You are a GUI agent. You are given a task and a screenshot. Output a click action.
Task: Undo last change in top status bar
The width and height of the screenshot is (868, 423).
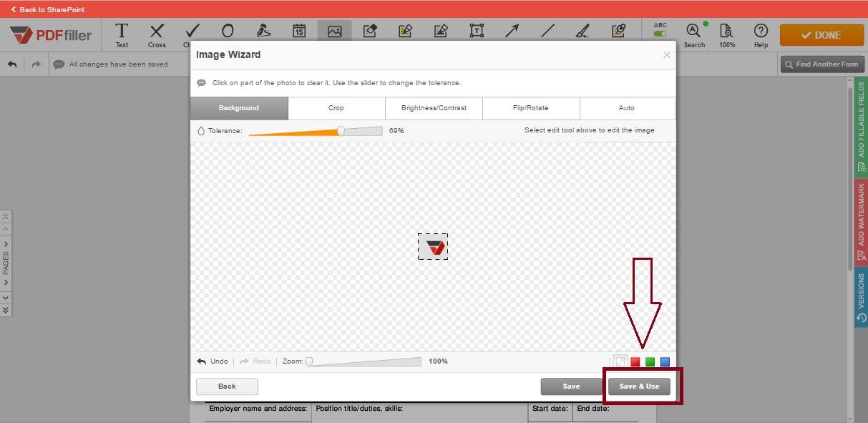(x=12, y=64)
